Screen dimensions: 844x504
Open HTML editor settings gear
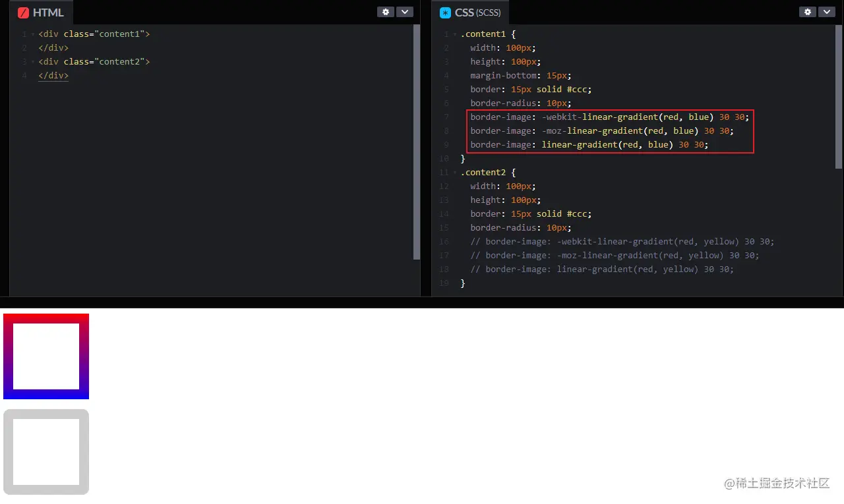[386, 12]
